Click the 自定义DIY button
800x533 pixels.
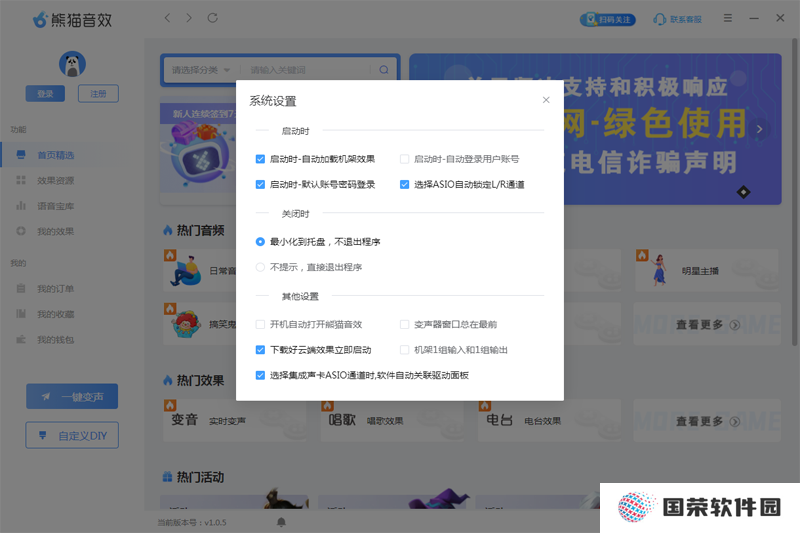(x=72, y=436)
